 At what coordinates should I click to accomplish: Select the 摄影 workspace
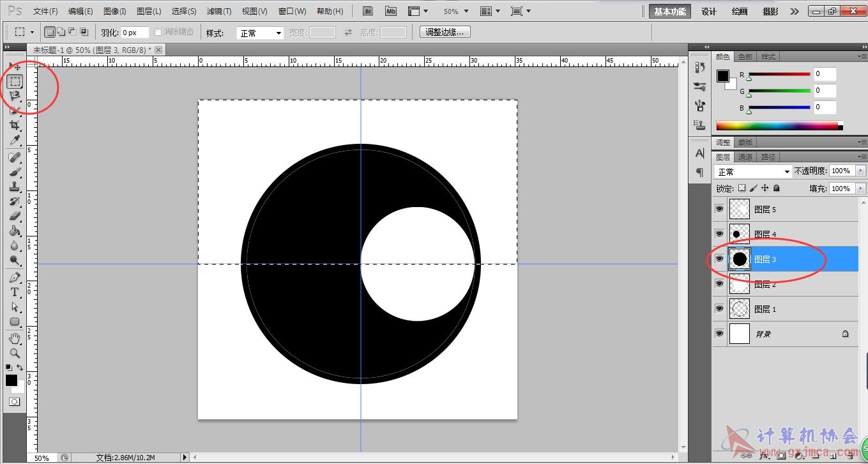[770, 12]
